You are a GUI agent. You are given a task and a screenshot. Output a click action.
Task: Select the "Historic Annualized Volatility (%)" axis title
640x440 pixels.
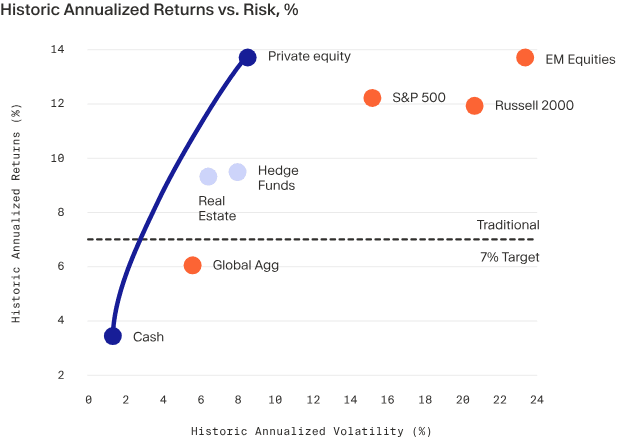pyautogui.click(x=311, y=431)
